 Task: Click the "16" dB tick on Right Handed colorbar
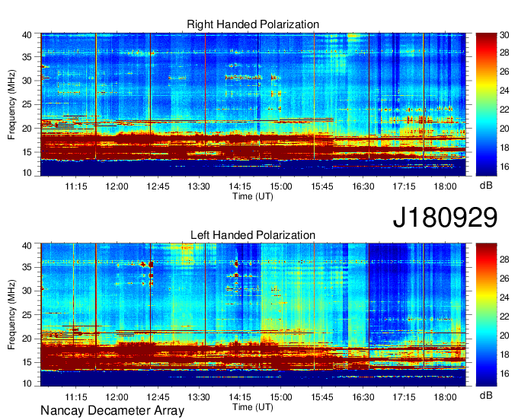click(504, 167)
